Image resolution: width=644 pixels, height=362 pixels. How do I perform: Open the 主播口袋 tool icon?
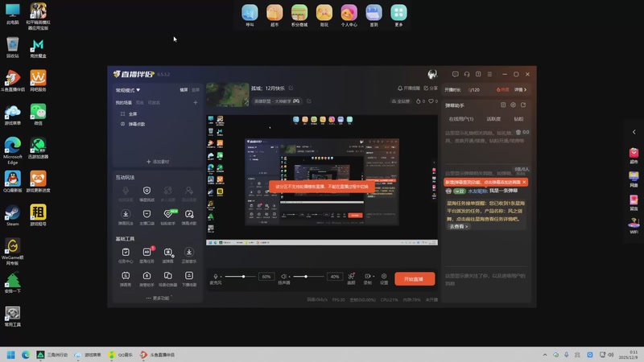point(147,216)
